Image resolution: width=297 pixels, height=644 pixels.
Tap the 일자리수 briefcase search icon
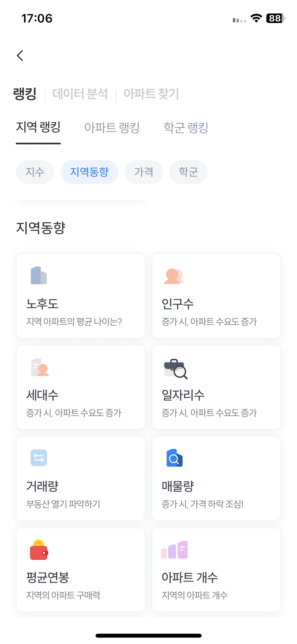(176, 369)
